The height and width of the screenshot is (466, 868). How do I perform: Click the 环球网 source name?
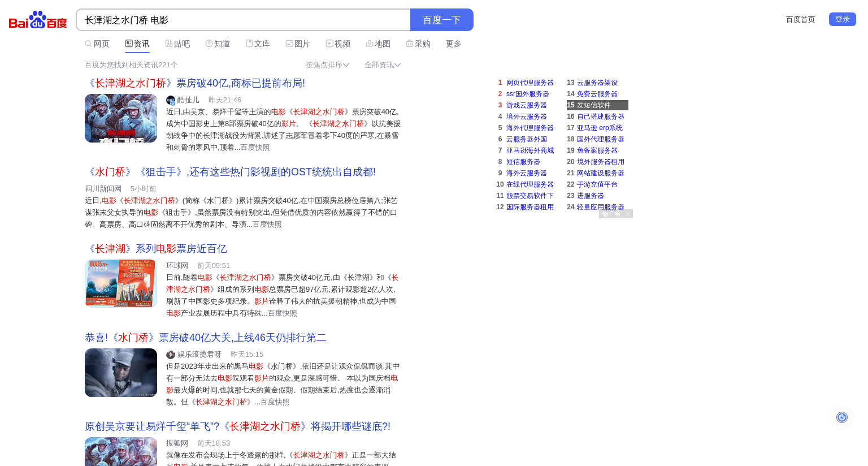click(177, 266)
